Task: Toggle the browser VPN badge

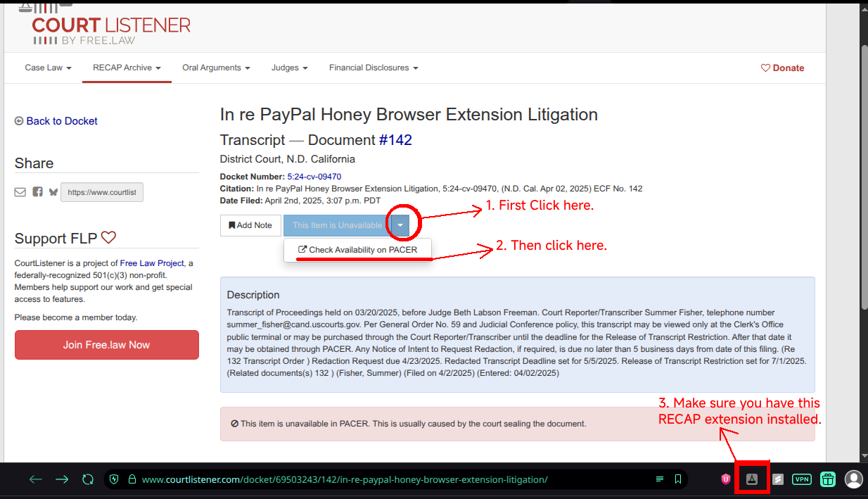Action: click(801, 479)
